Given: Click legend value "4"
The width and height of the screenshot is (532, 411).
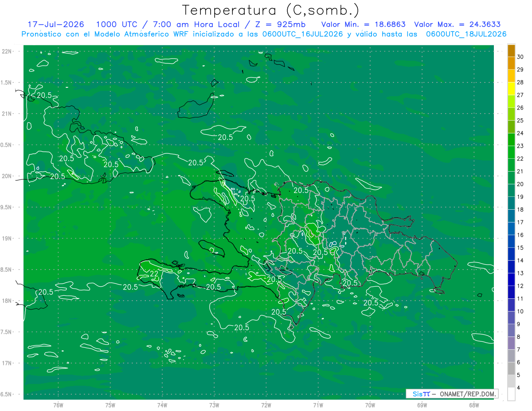Looking at the screenshot, I should coord(519,388).
